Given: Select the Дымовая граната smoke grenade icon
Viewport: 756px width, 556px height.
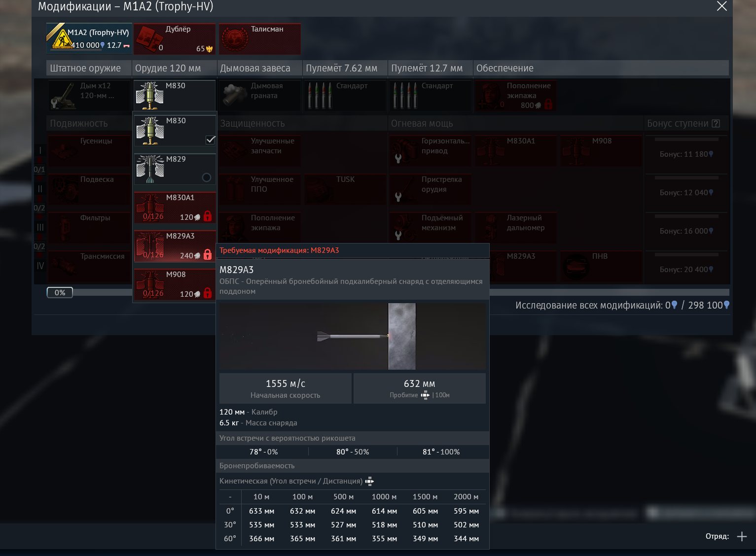Looking at the screenshot, I should coord(234,95).
